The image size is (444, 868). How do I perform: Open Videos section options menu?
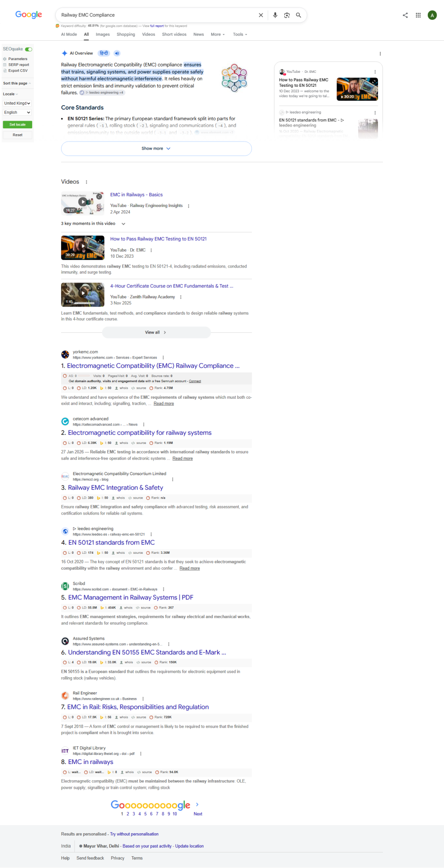86,182
